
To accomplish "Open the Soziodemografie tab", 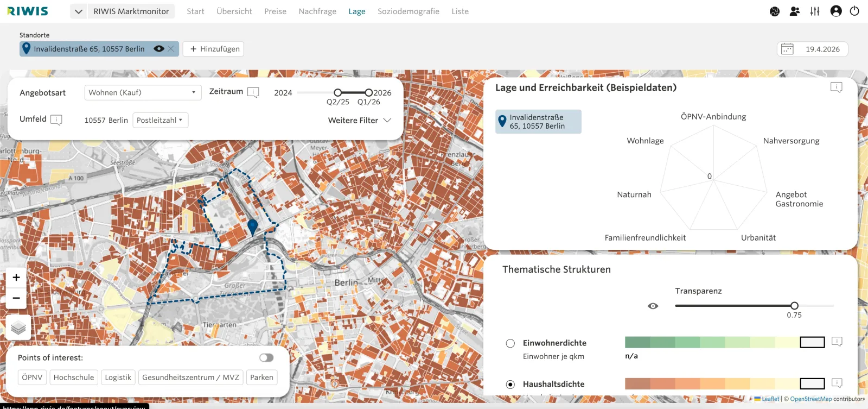I will 409,11.
